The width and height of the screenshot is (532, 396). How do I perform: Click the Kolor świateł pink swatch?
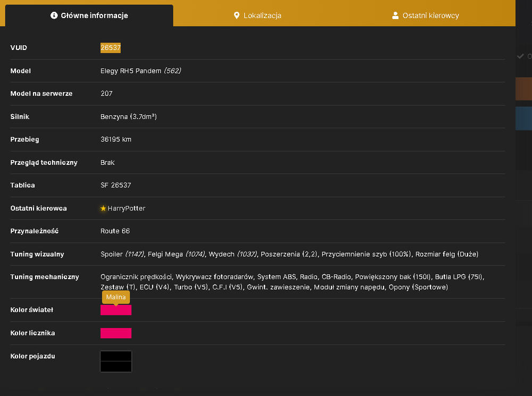click(115, 310)
